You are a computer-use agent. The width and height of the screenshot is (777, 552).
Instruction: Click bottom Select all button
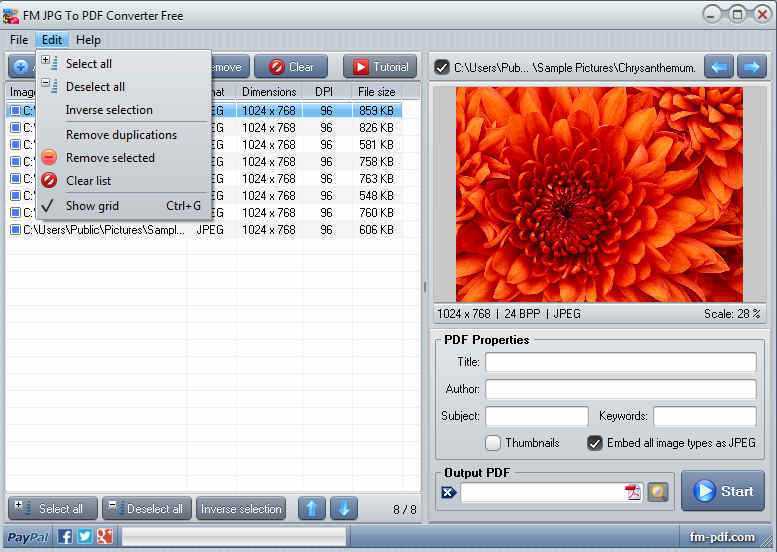53,509
